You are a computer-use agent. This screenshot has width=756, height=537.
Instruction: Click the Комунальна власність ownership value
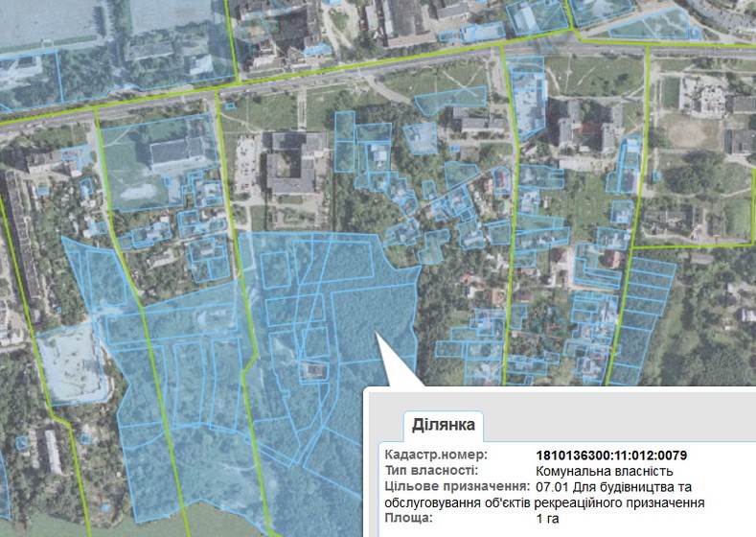click(604, 471)
